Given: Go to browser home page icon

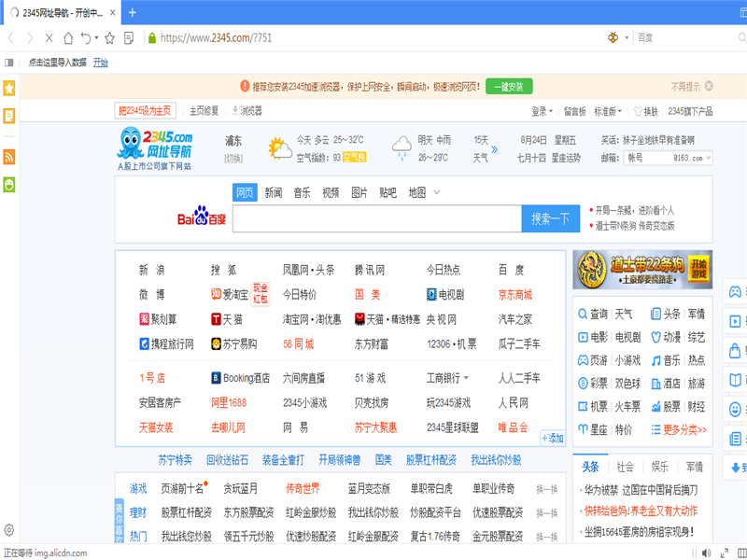Looking at the screenshot, I should tap(68, 38).
